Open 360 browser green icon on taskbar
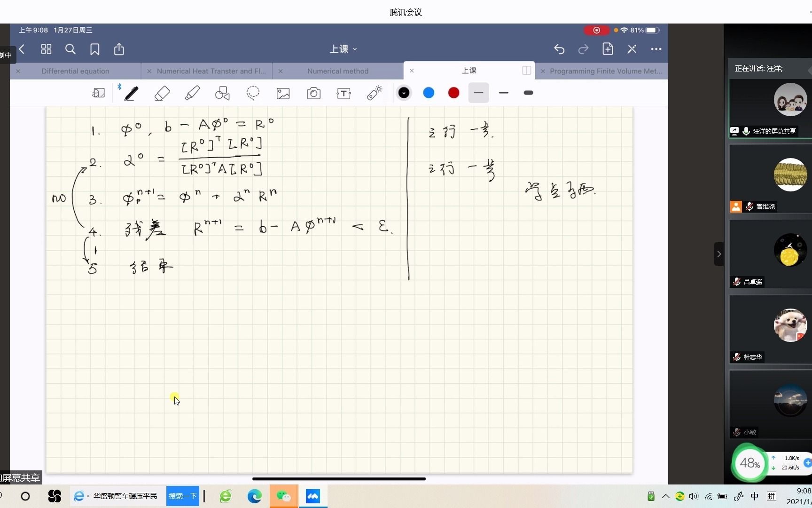The height and width of the screenshot is (508, 812). 226,496
